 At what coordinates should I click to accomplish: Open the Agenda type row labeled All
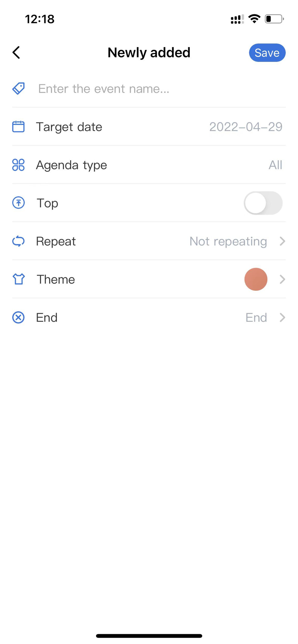click(x=149, y=165)
